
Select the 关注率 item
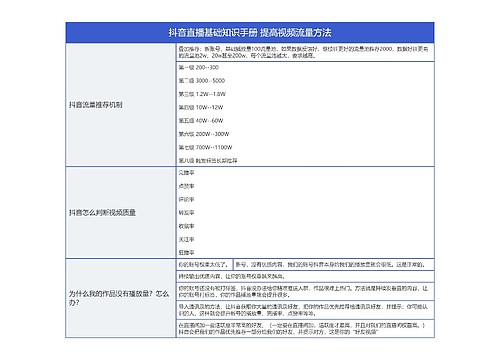pos(186,239)
